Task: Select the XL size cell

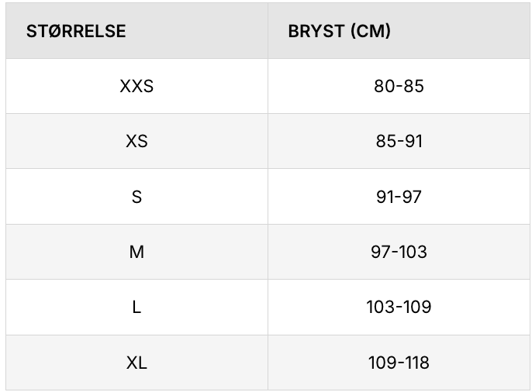Action: [x=136, y=363]
